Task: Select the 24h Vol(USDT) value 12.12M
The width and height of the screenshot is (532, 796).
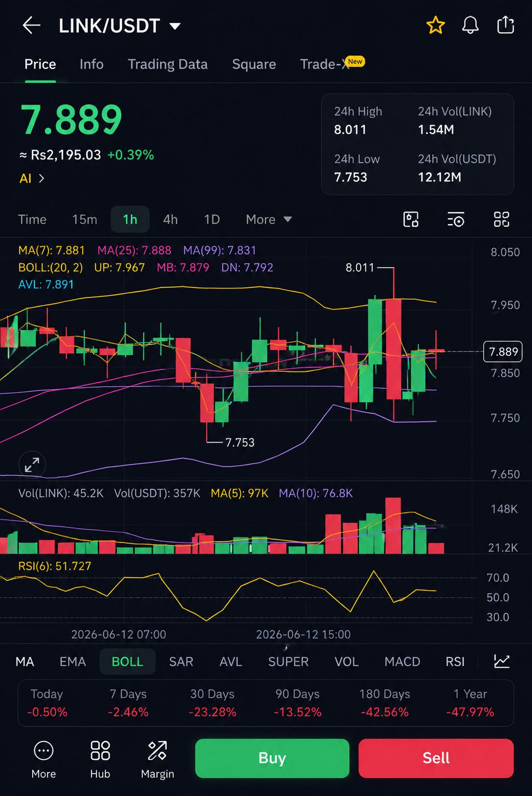Action: [440, 177]
